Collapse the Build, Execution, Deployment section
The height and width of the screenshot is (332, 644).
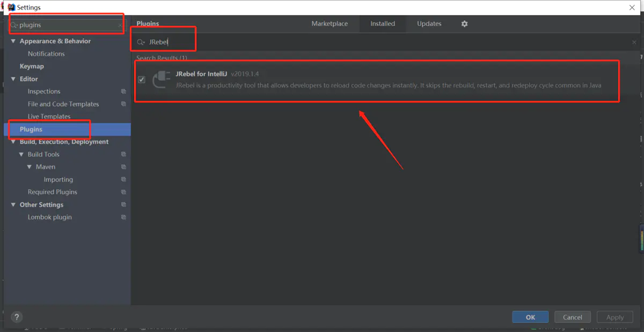[x=13, y=142]
